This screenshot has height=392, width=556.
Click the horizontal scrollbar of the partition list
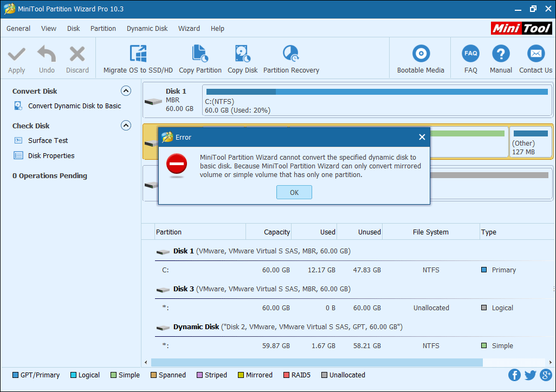(x=316, y=362)
